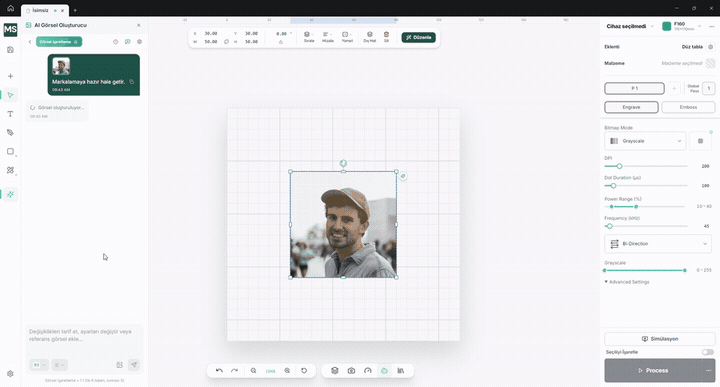This screenshot has width=720, height=387.
Task: Open chat history clock icon
Action: click(115, 42)
